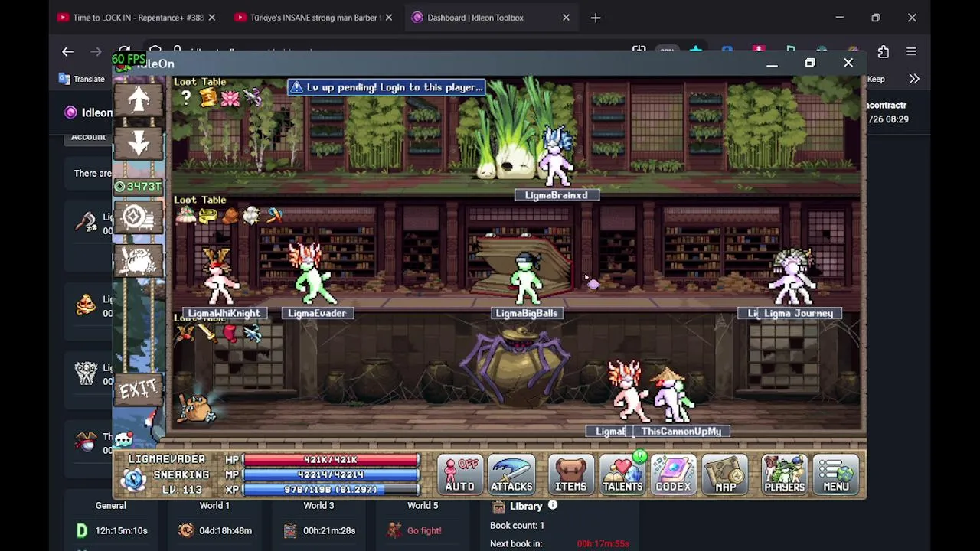
Task: Open the PLAYERS selection
Action: (784, 474)
